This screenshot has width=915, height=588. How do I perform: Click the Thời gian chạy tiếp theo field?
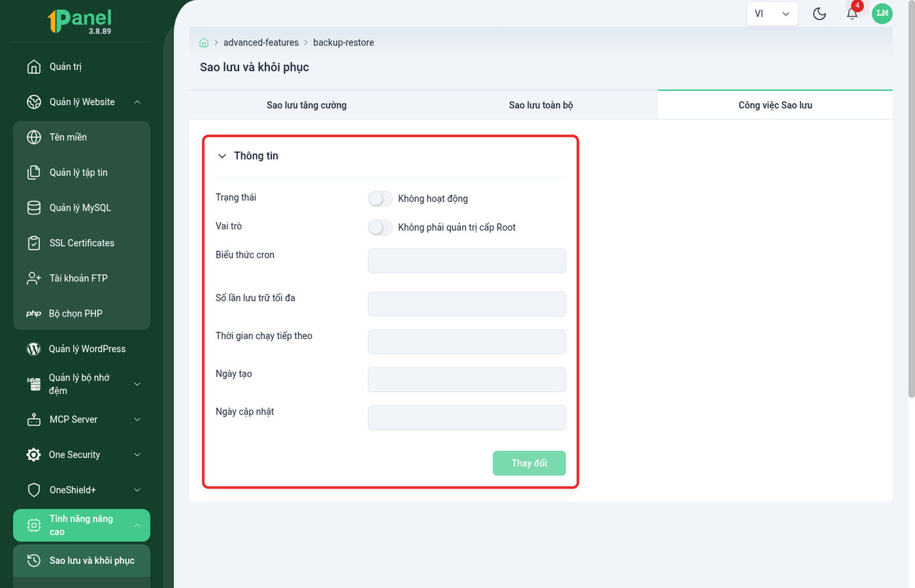tap(467, 342)
